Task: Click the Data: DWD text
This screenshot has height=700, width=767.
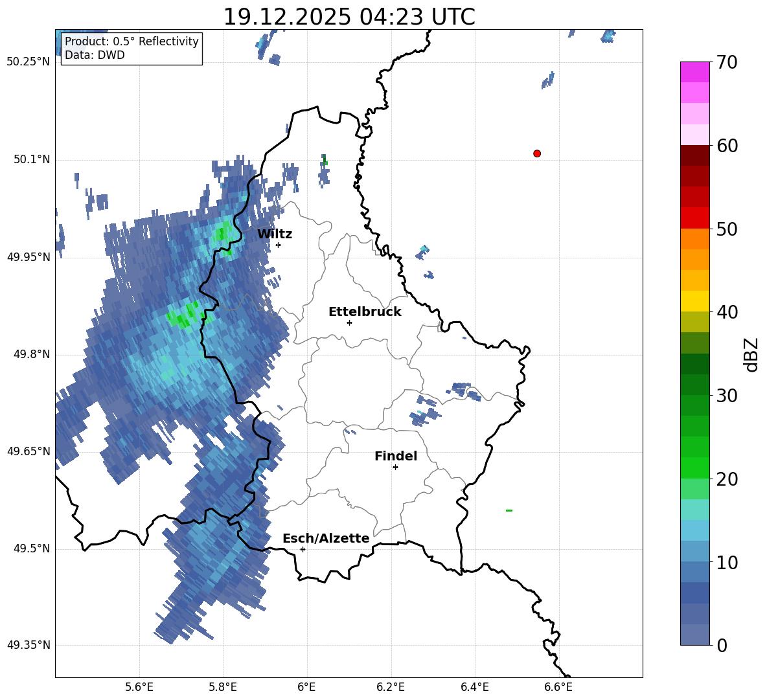Action: click(x=95, y=55)
